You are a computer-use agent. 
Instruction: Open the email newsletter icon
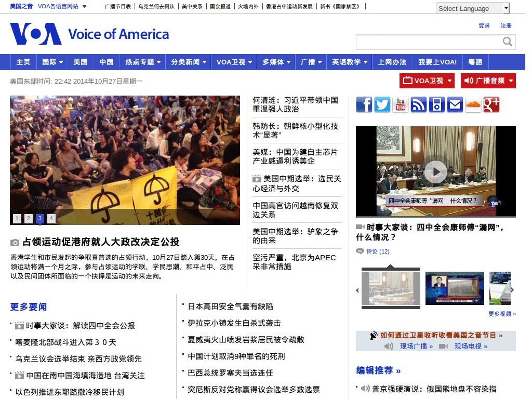click(455, 104)
